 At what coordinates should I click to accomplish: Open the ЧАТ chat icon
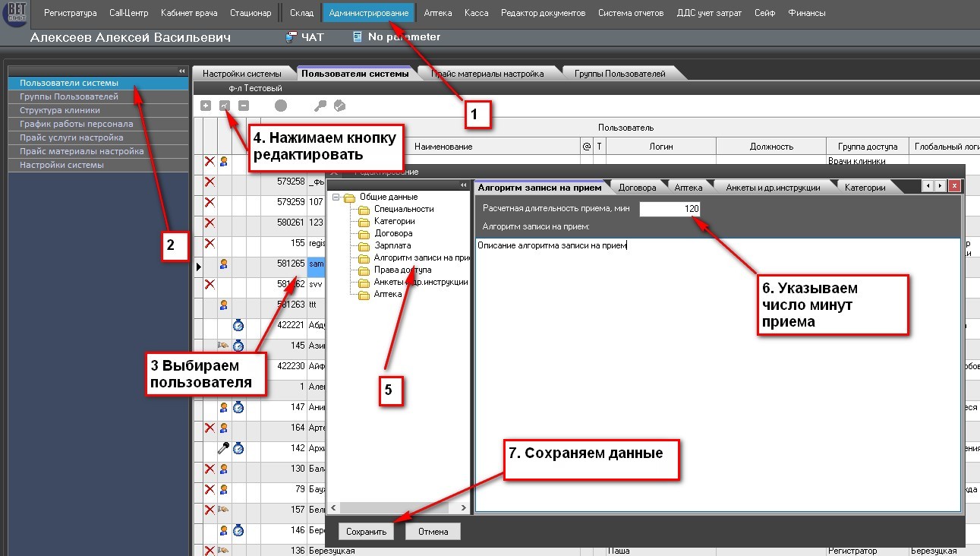point(291,37)
